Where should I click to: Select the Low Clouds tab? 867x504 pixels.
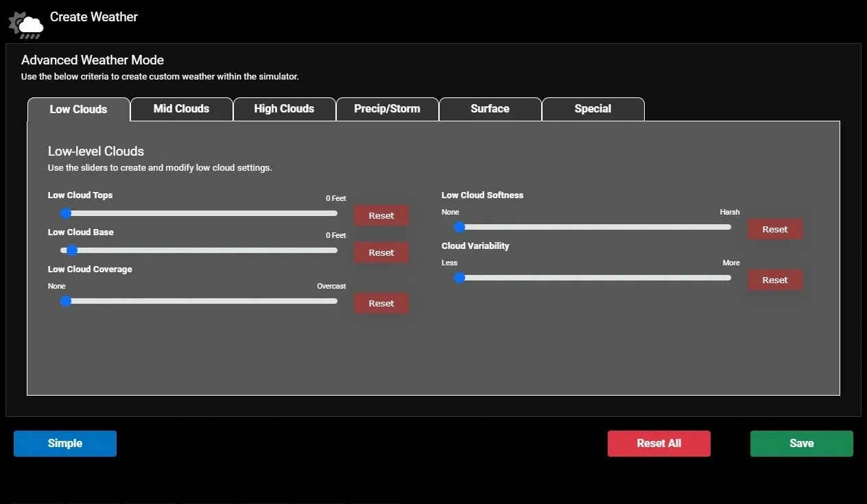coord(78,110)
